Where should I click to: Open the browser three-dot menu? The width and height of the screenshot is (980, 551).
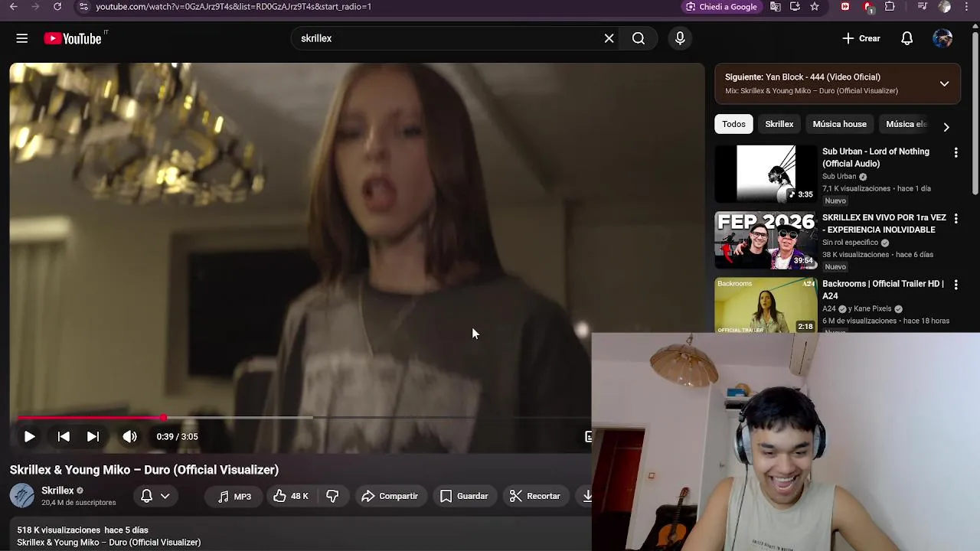pos(968,6)
